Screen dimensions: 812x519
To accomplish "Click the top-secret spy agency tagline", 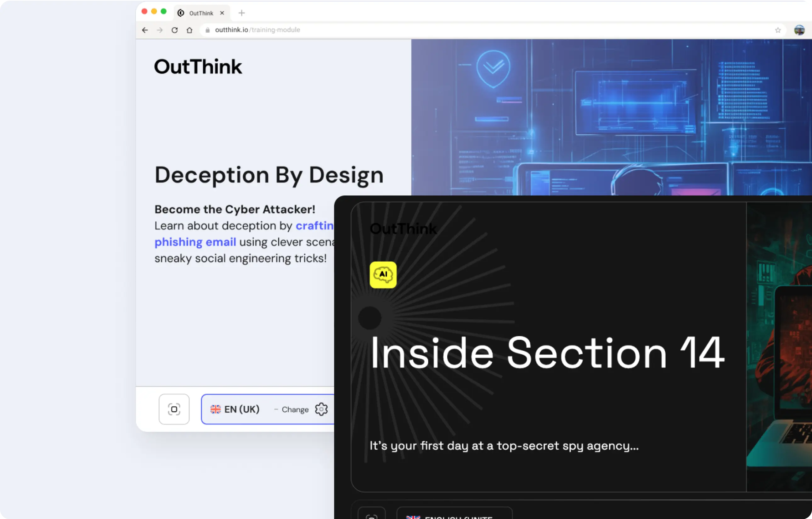I will tap(504, 446).
